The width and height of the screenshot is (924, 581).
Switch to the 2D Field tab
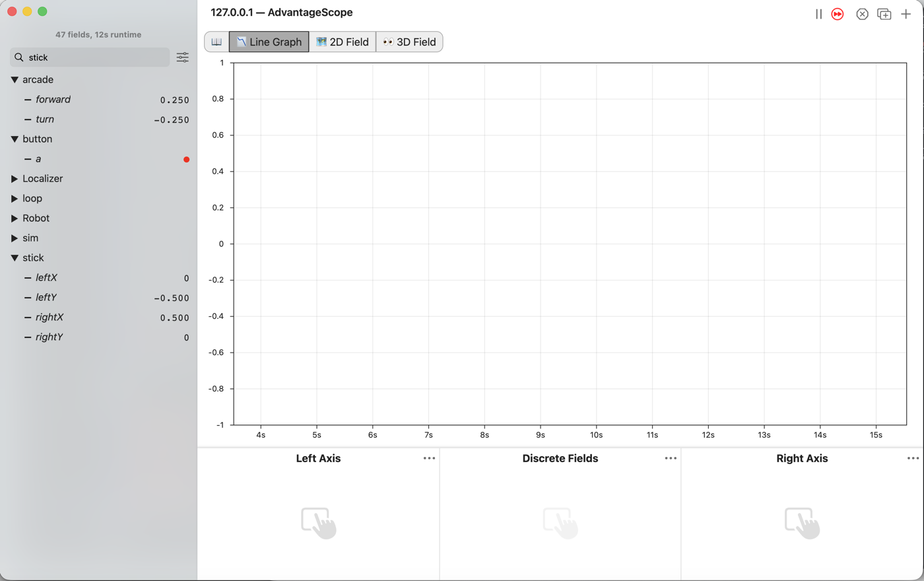pos(342,42)
